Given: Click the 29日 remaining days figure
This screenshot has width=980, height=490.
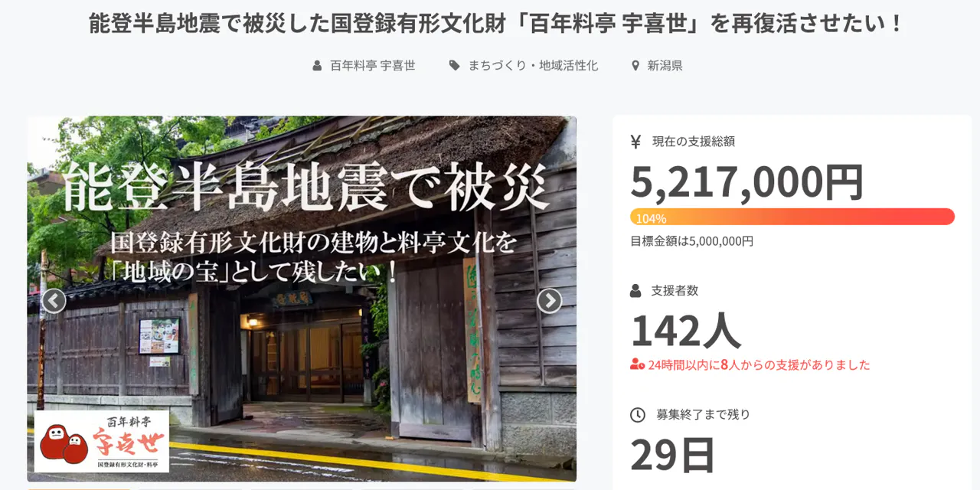Looking at the screenshot, I should tap(672, 454).
